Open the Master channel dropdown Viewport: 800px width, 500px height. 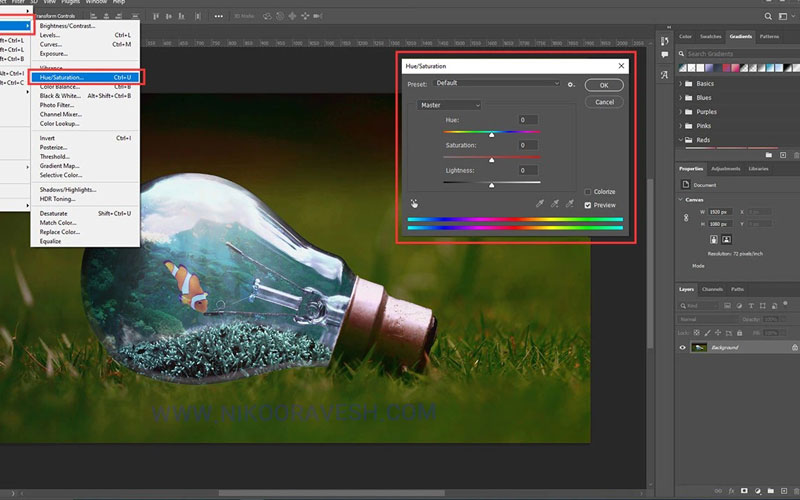click(449, 105)
